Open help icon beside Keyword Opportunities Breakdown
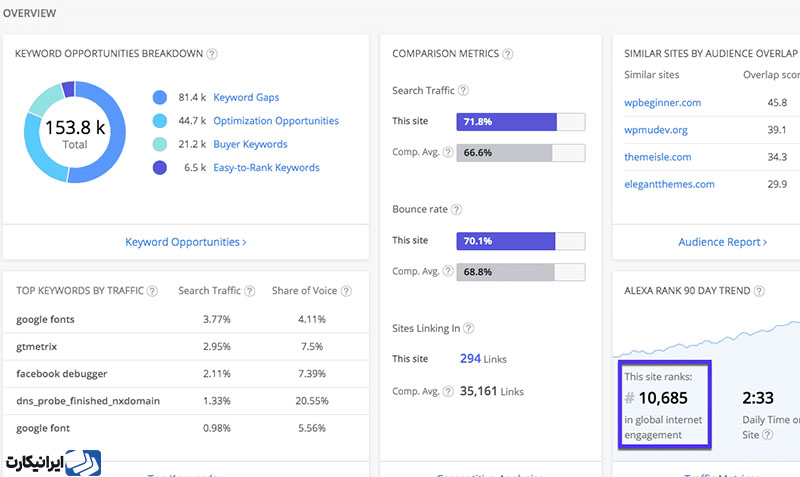800x477 pixels. [x=212, y=54]
